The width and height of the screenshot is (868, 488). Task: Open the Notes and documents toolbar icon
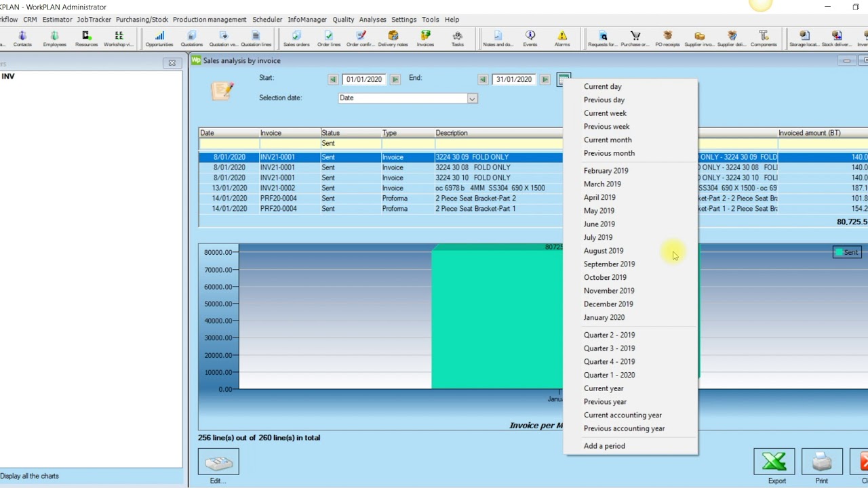click(x=498, y=39)
